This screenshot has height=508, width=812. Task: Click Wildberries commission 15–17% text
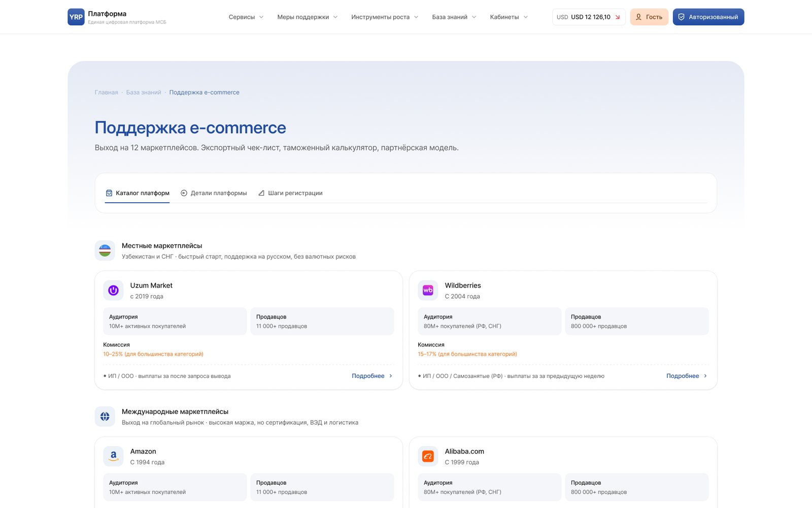tap(467, 354)
